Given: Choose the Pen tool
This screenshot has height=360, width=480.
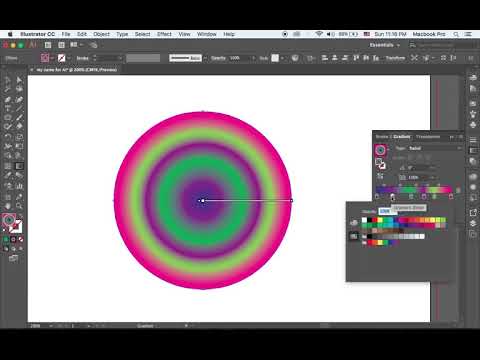Looking at the screenshot, I should click(7, 99).
